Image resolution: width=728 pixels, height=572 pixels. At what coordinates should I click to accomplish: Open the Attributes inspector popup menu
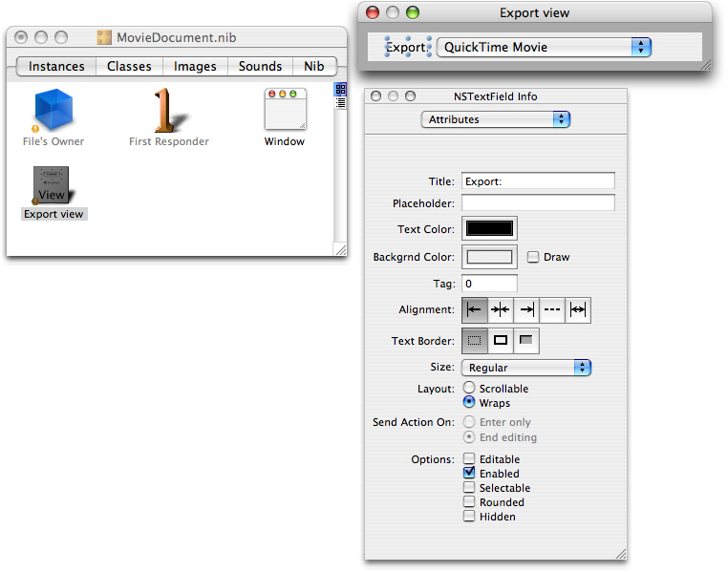[x=496, y=119]
